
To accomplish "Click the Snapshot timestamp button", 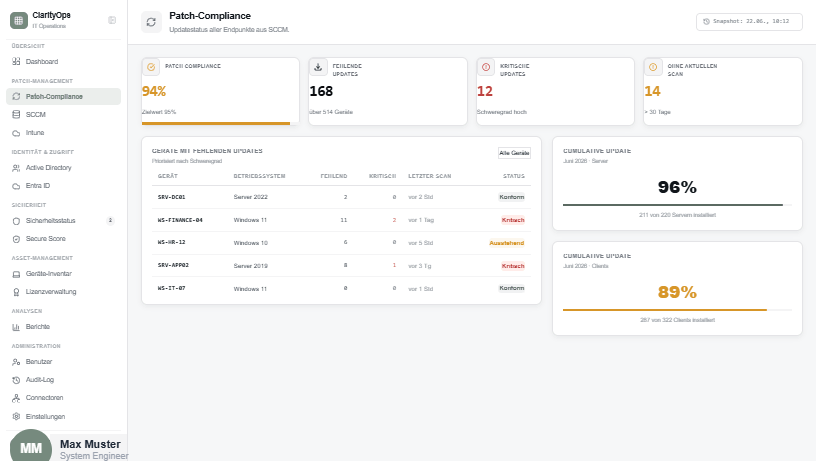I will [x=749, y=22].
